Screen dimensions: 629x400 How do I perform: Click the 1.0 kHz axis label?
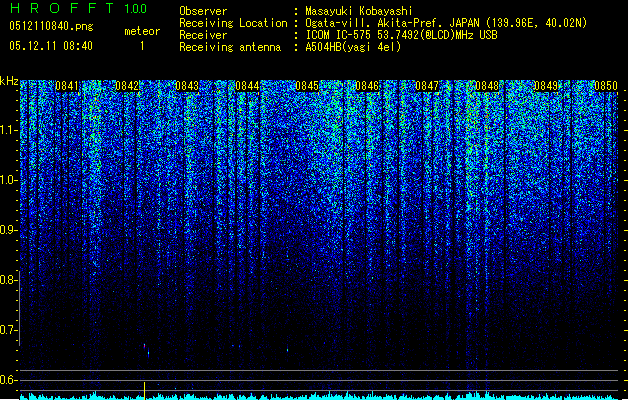[x=7, y=180]
